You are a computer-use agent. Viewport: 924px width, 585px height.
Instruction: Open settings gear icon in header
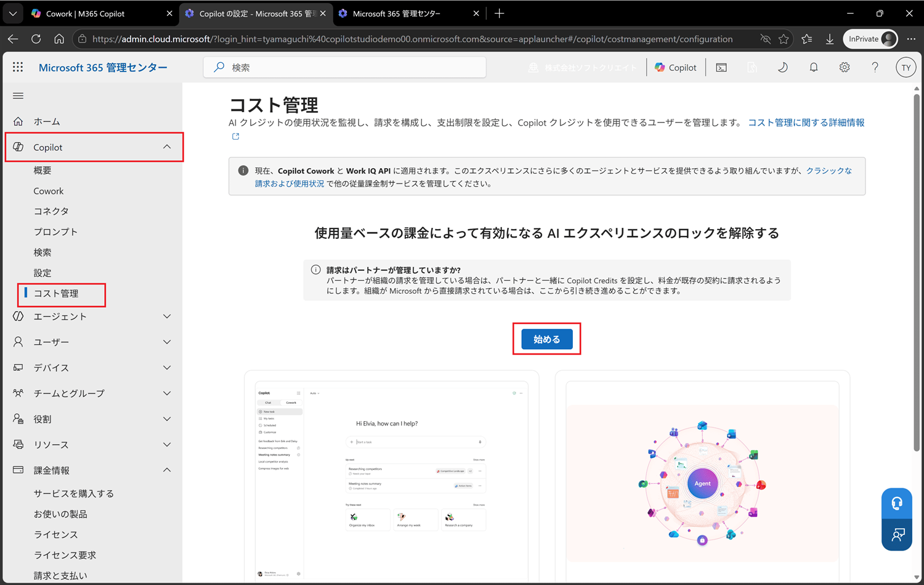coord(844,67)
